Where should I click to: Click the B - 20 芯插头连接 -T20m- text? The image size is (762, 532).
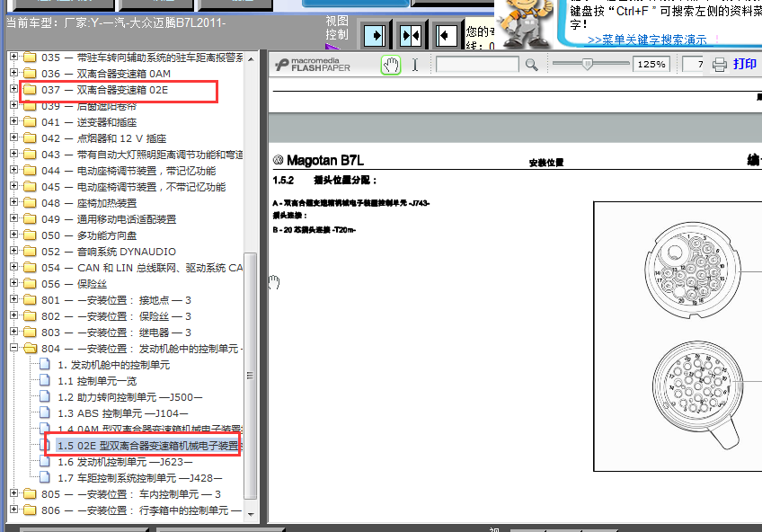[314, 230]
